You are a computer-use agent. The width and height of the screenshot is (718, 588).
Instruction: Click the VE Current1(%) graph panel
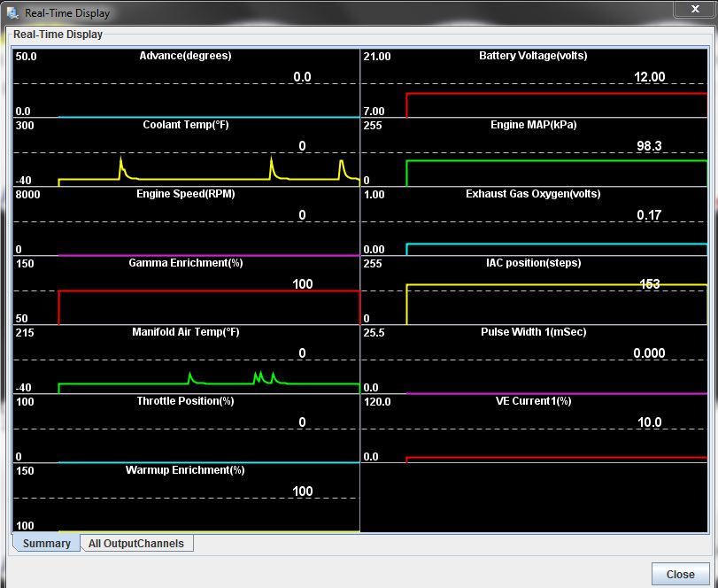(534, 429)
